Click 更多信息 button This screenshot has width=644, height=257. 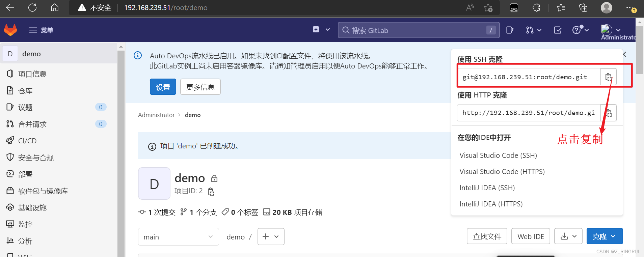(x=200, y=87)
